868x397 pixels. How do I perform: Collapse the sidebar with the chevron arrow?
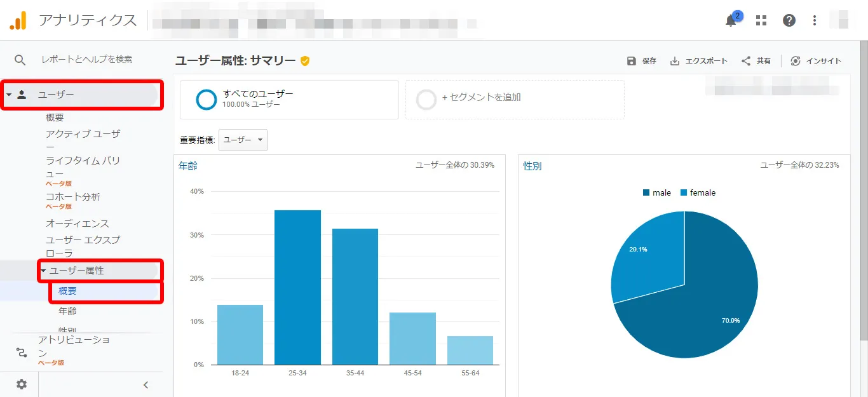click(146, 384)
